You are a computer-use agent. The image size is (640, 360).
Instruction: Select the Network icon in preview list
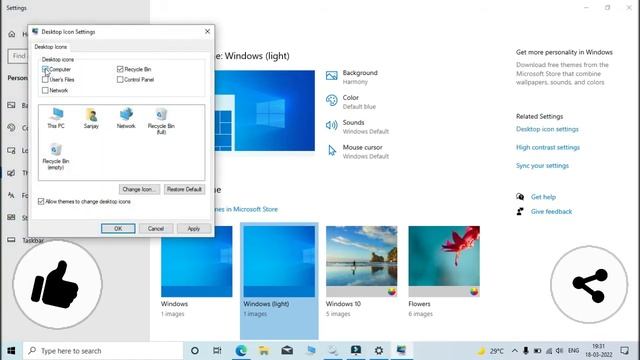point(126,118)
